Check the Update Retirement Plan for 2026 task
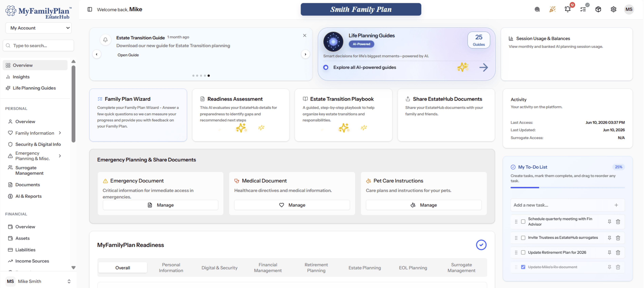The width and height of the screenshot is (644, 288). pos(523,253)
